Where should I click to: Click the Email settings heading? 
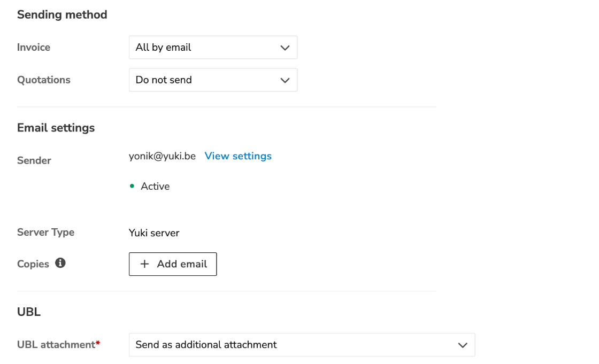56,128
